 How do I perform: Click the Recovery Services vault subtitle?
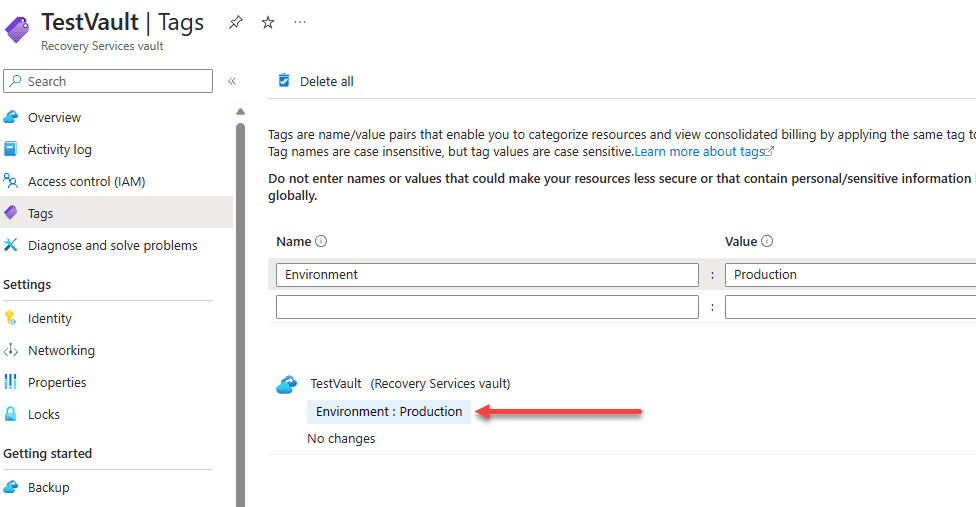pyautogui.click(x=102, y=46)
